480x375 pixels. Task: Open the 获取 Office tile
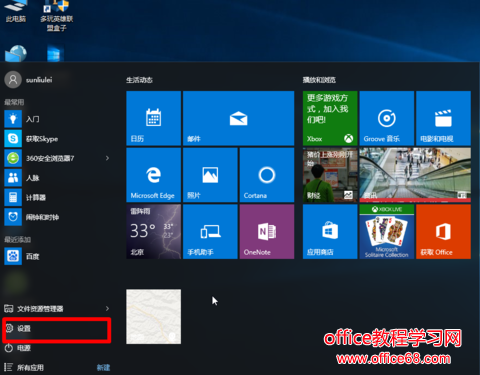tap(443, 231)
